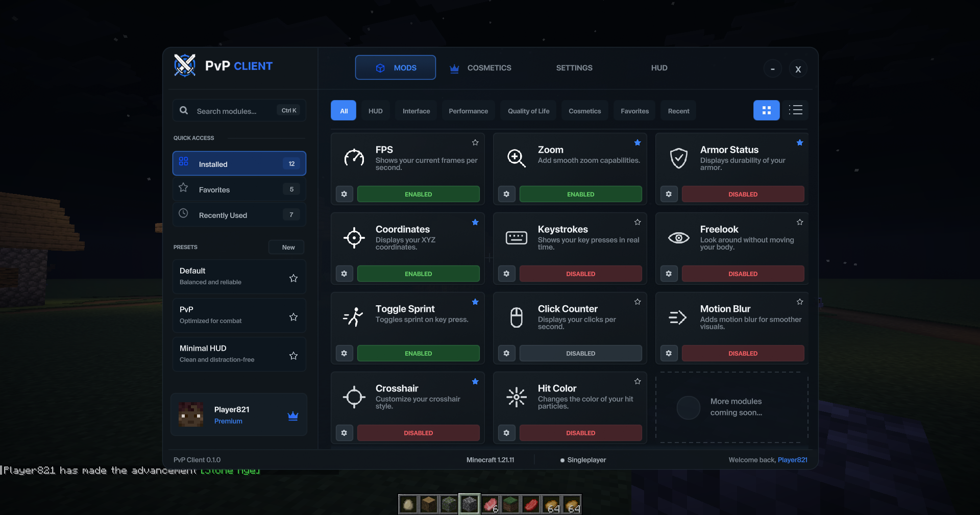Enable the Motion Blur module
Viewport: 980px width, 515px height.
point(743,353)
